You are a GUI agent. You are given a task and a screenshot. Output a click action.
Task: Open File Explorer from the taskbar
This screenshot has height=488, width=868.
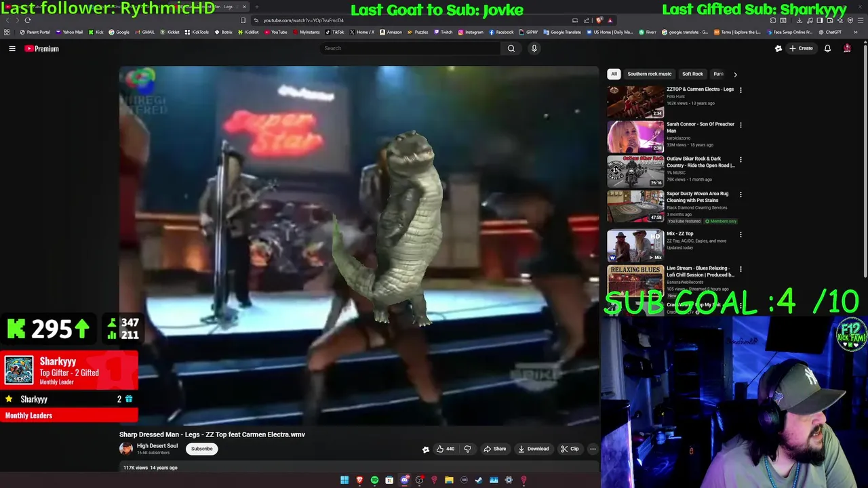pyautogui.click(x=449, y=480)
